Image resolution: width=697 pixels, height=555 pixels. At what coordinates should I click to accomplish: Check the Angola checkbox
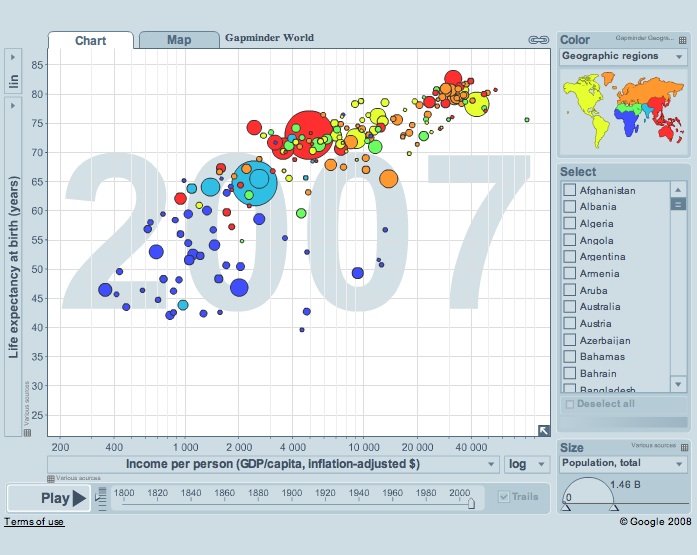coord(569,240)
